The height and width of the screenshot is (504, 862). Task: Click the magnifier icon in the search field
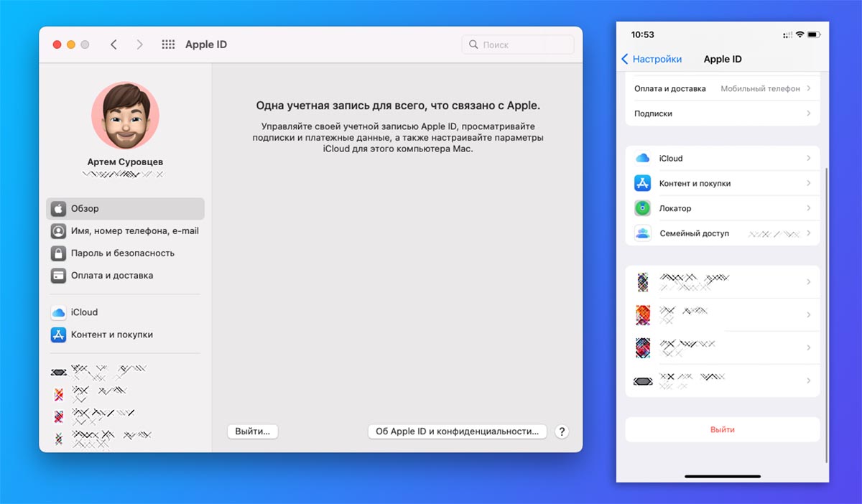(x=473, y=45)
